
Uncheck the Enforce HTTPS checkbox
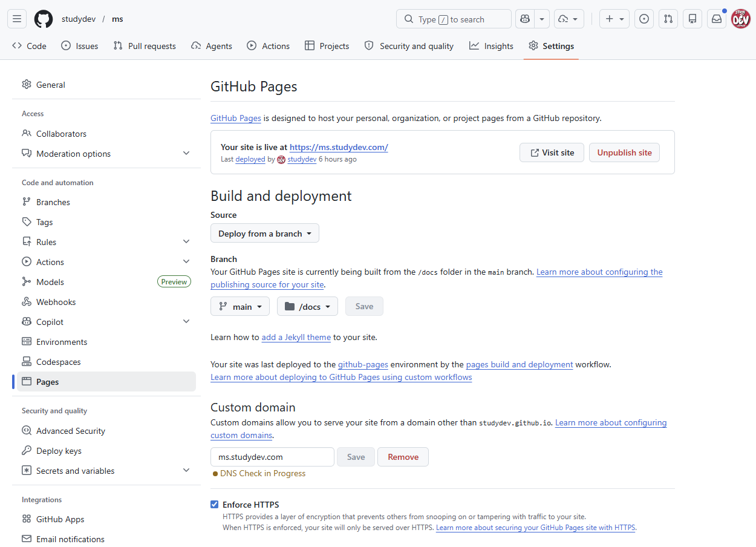point(214,505)
